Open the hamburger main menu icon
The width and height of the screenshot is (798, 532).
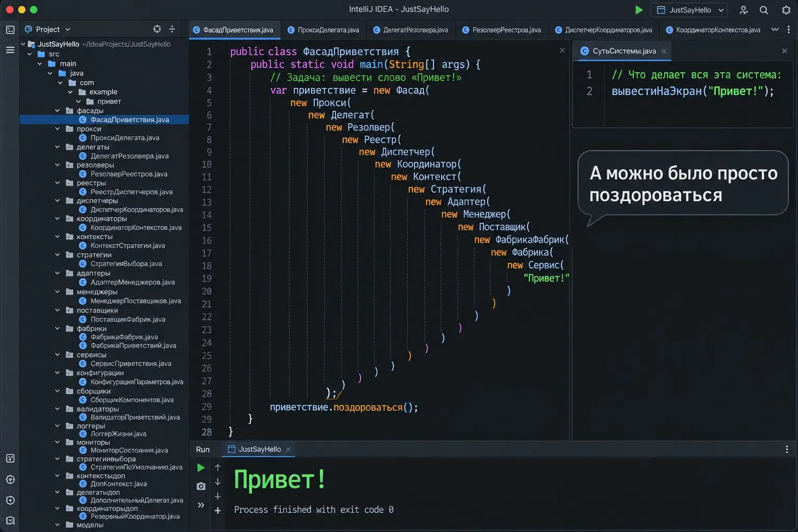tap(10, 50)
